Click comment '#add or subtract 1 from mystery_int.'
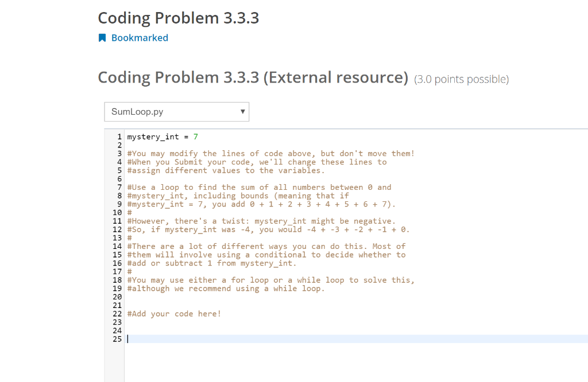 (211, 263)
